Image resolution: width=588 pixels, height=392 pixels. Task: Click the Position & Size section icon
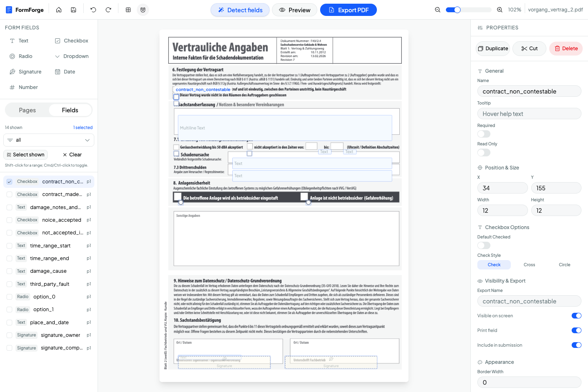[x=480, y=168]
